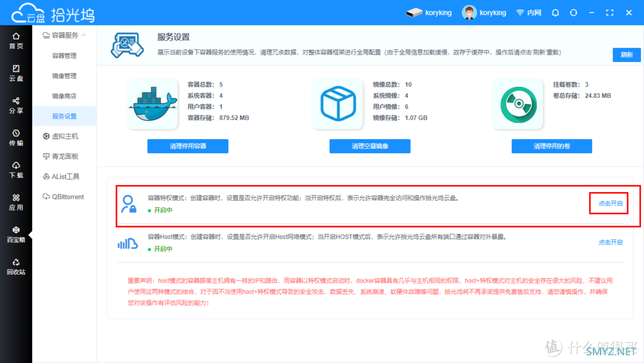The image size is (644, 363).
Task: Click 点击开启 for 容器Host模式
Action: [611, 242]
